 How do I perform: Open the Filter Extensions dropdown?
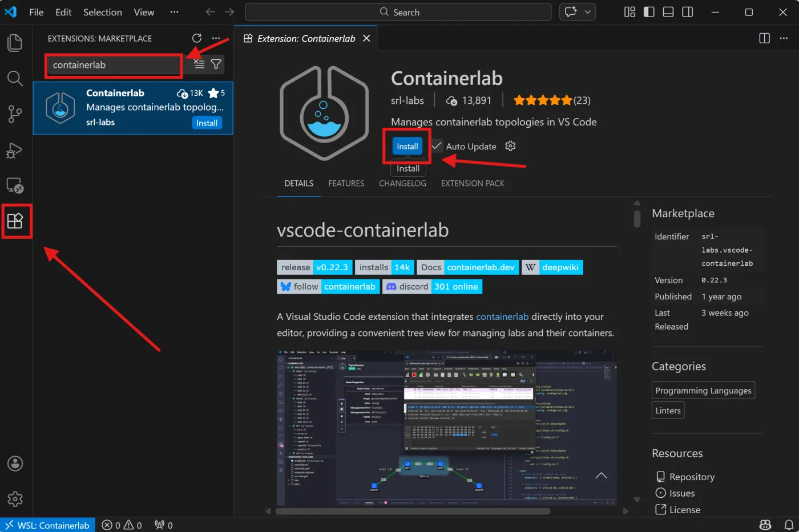pos(216,64)
